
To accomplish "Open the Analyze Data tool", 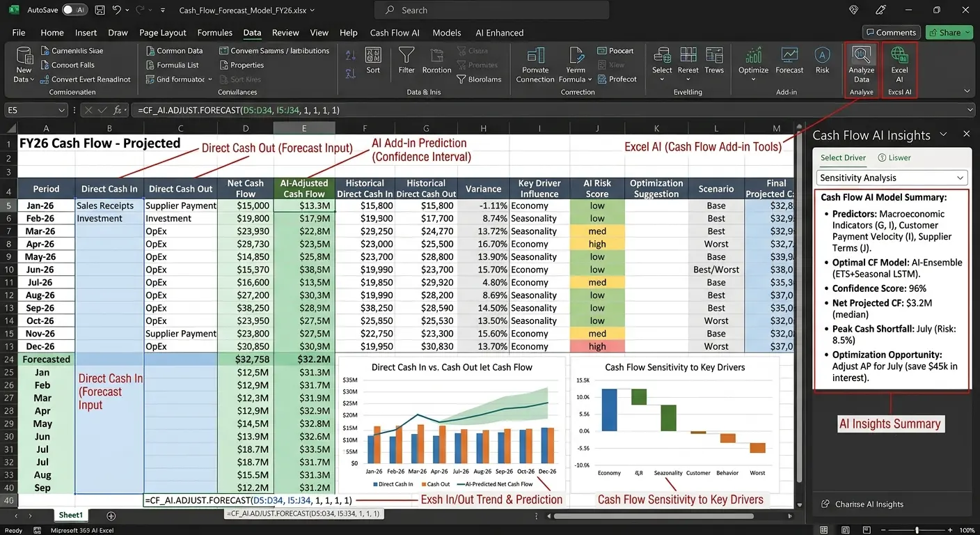I will (862, 65).
